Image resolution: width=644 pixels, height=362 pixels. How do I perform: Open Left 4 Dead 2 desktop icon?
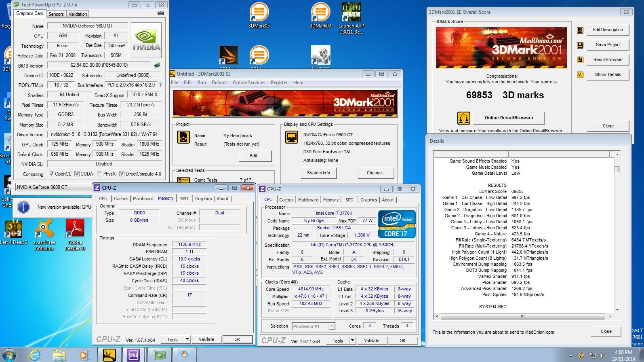coord(13,233)
